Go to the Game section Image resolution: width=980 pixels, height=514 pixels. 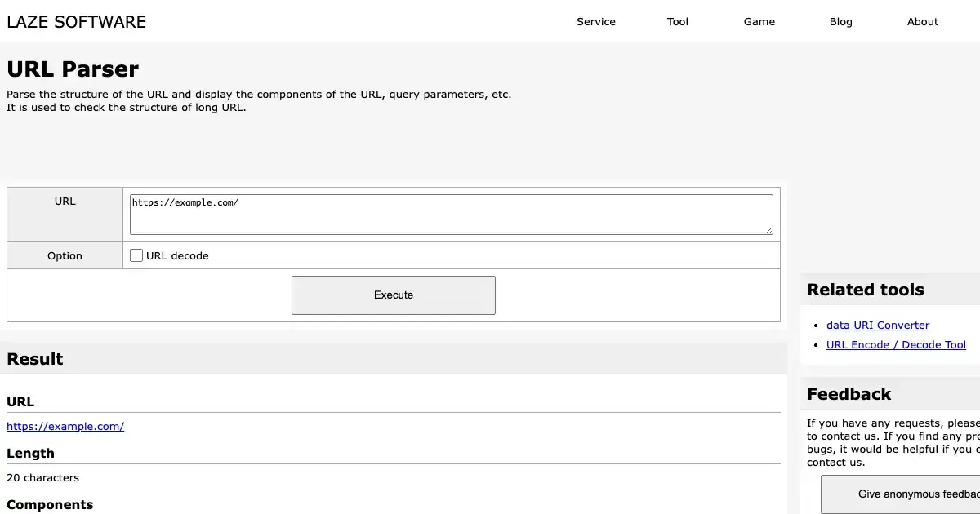click(x=759, y=22)
